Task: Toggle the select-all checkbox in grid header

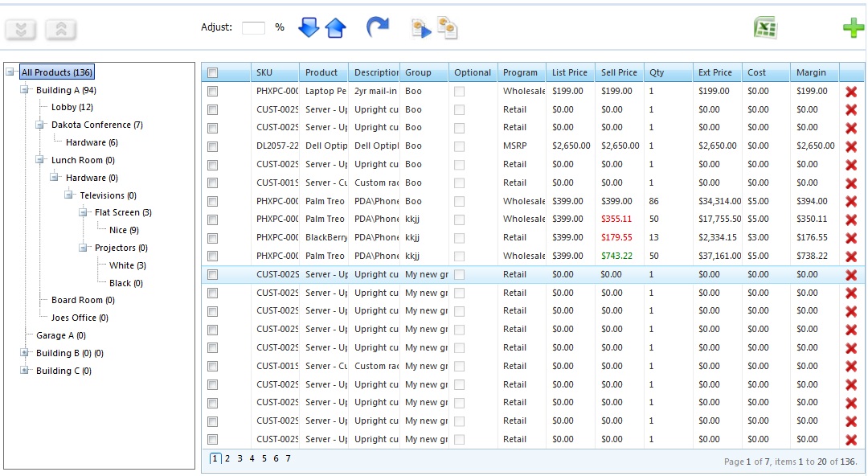Action: (213, 73)
